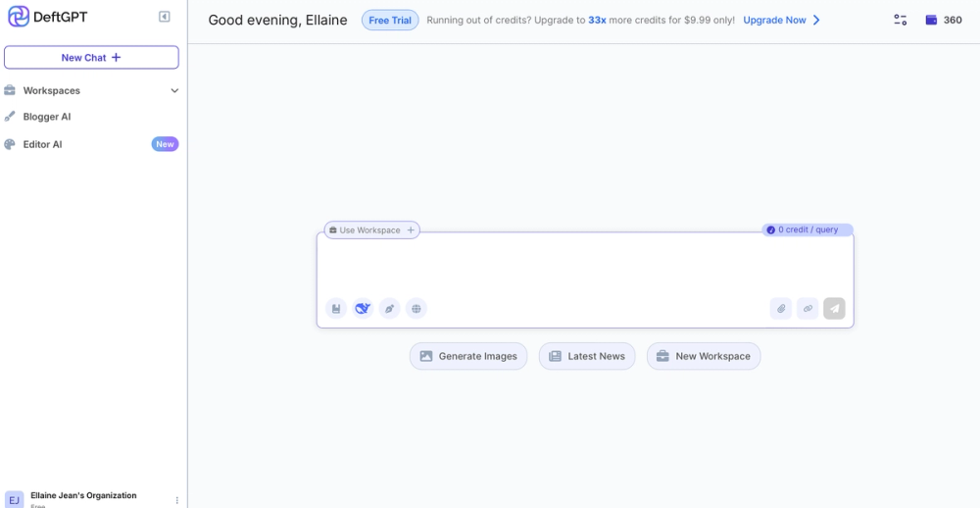The image size is (980, 508).
Task: Click the DeftGPT logo icon
Action: (18, 17)
